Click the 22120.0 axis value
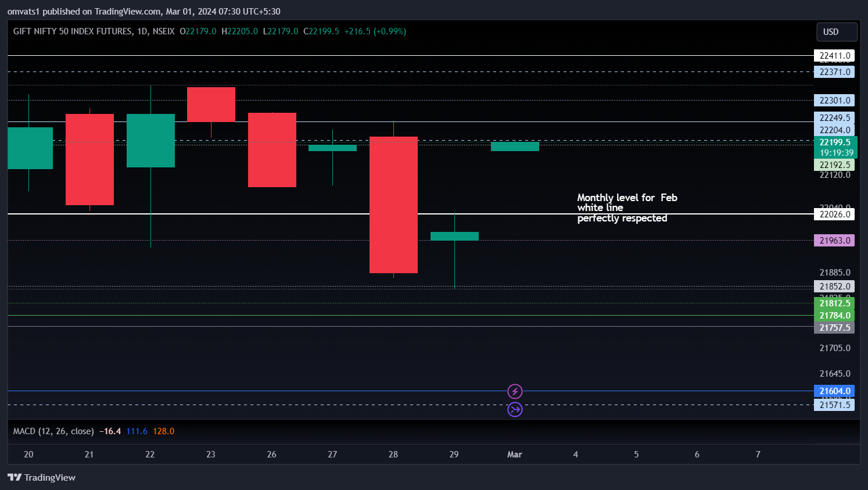 pos(835,175)
